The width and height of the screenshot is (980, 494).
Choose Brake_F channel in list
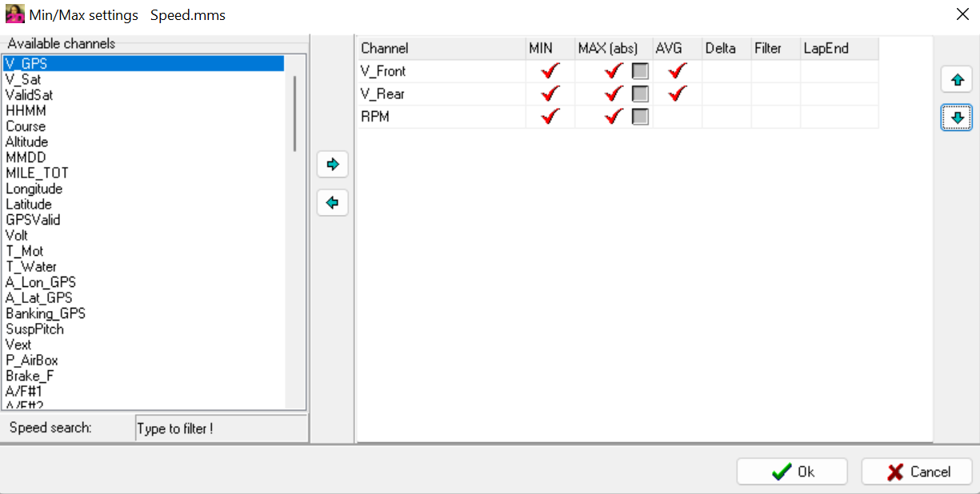click(30, 376)
